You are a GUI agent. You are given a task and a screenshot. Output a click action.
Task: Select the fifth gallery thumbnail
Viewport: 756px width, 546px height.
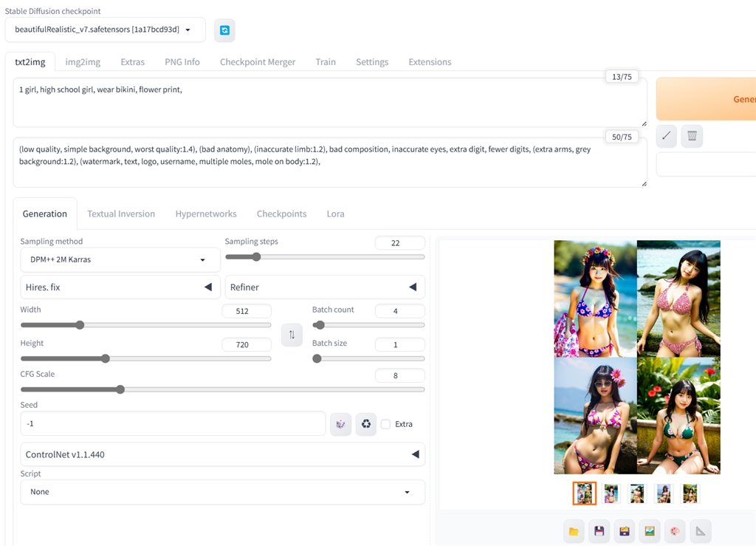click(x=690, y=494)
